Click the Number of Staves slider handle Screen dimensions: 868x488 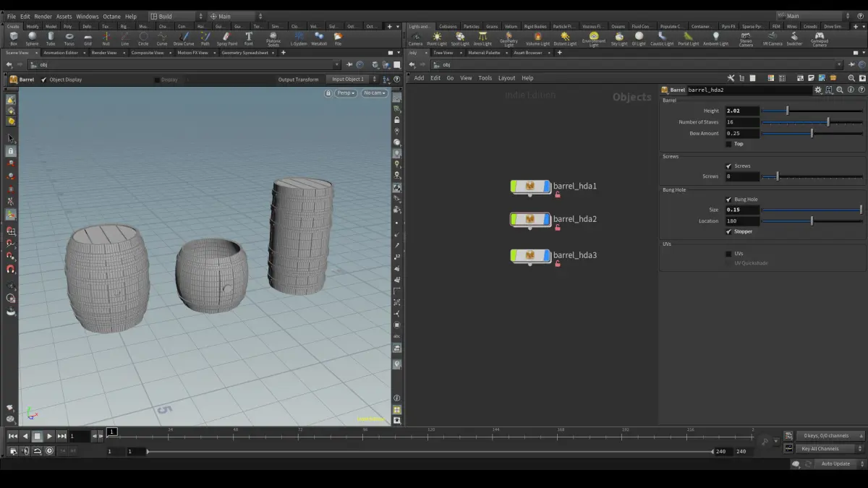pyautogui.click(x=828, y=122)
